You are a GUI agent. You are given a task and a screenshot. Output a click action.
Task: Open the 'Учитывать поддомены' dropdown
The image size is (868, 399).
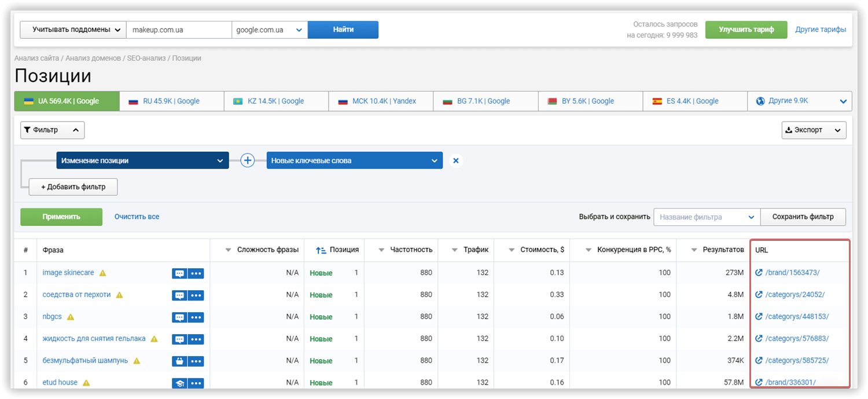[x=73, y=30]
